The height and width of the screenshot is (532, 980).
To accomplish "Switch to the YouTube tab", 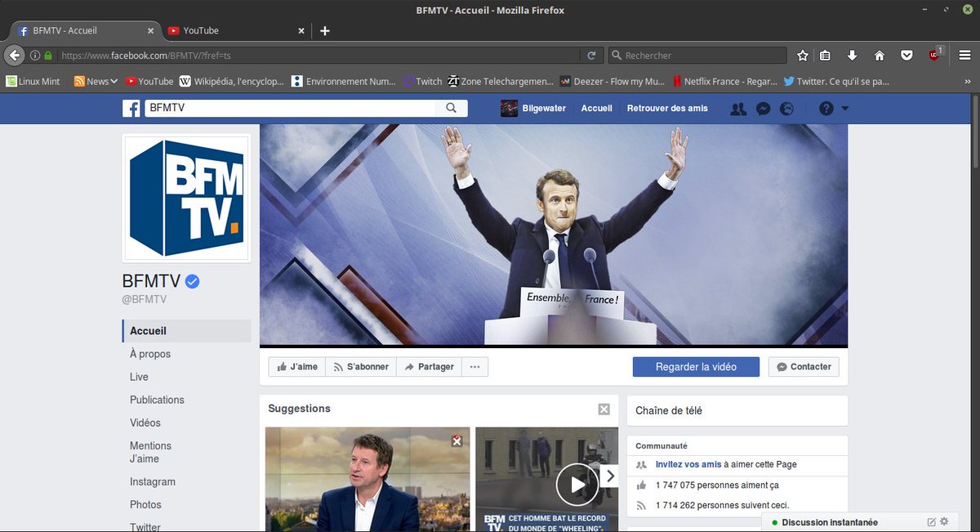I will [236, 30].
